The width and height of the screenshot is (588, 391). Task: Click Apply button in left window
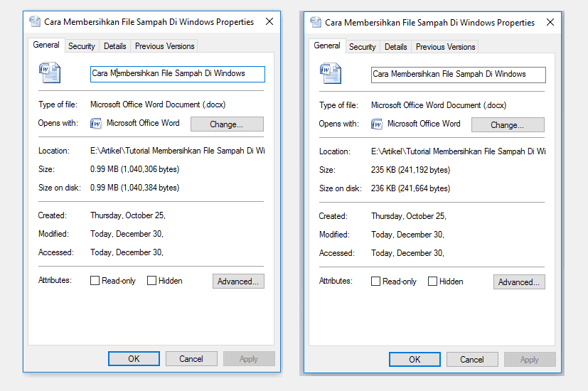coord(249,359)
